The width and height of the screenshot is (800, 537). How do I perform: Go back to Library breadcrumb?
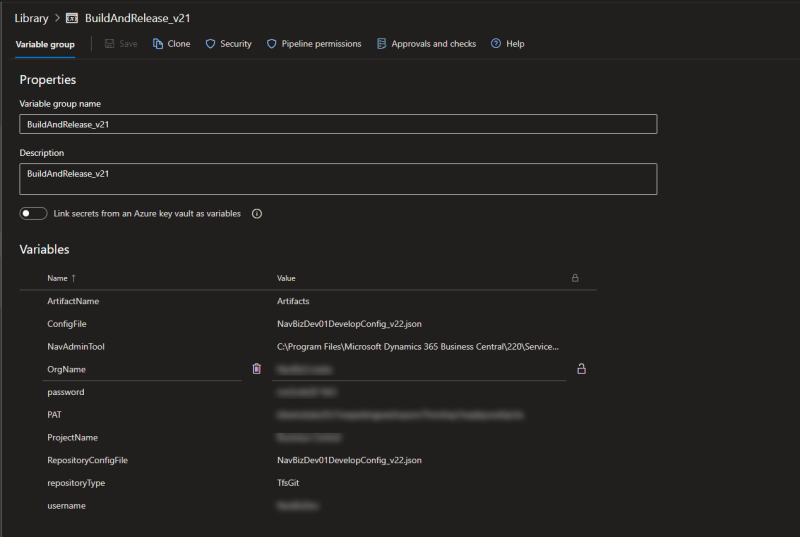click(31, 18)
